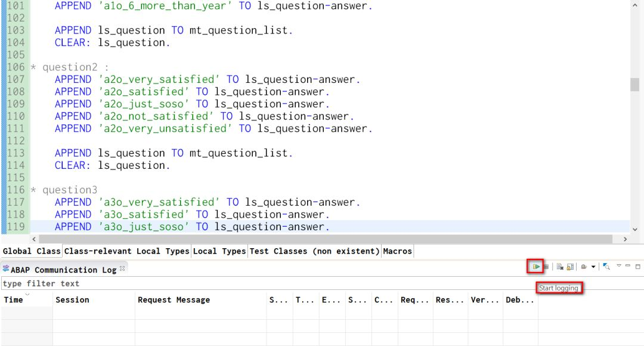Click the Time column sort indicator
This screenshot has width=644, height=346.
click(27, 294)
